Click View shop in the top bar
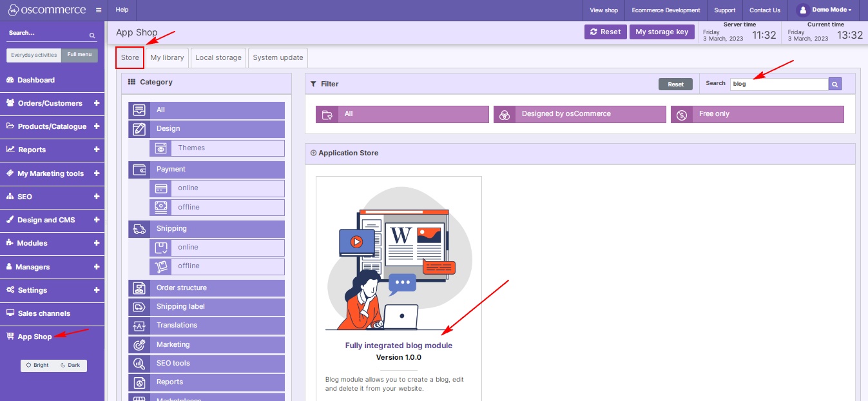The width and height of the screenshot is (868, 401). [x=604, y=10]
